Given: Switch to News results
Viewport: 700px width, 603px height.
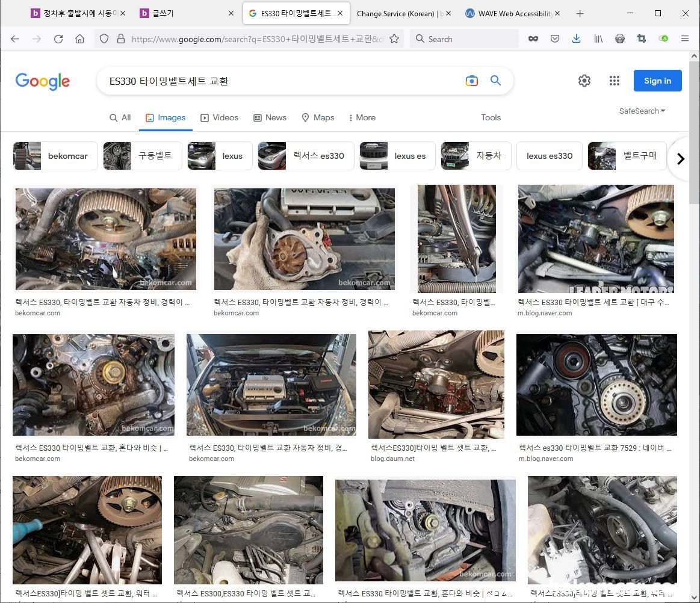Looking at the screenshot, I should click(270, 118).
